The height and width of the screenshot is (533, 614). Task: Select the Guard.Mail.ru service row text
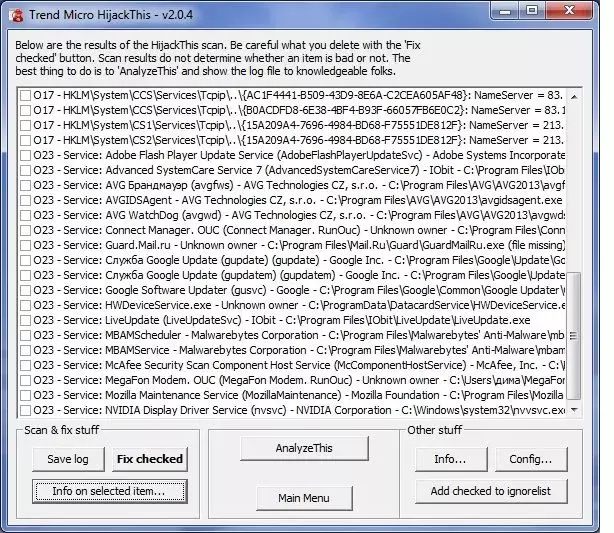tap(299, 245)
